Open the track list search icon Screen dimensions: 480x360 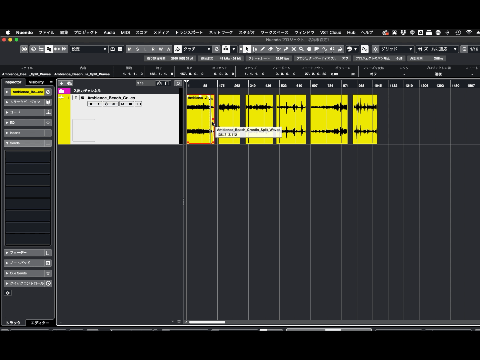coord(178,83)
